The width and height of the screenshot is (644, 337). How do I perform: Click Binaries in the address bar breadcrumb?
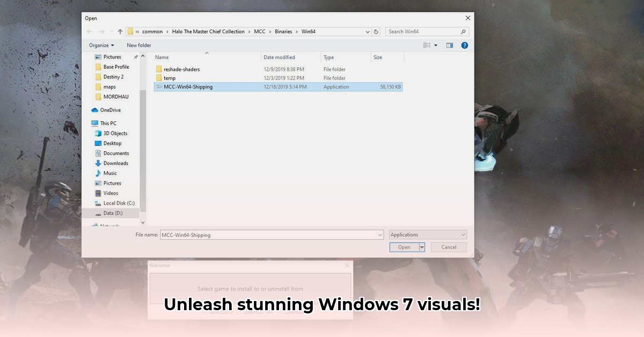pos(283,31)
